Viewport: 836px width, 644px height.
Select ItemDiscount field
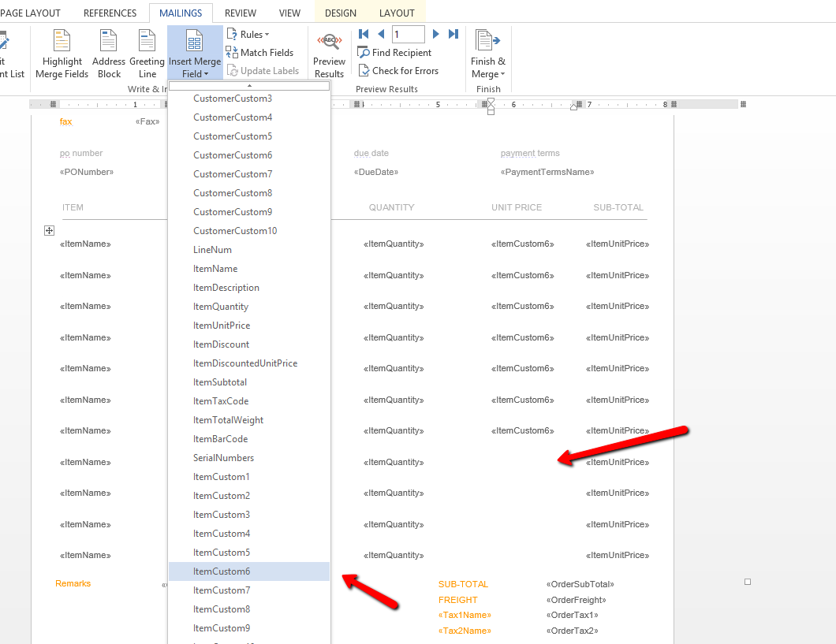pyautogui.click(x=249, y=344)
